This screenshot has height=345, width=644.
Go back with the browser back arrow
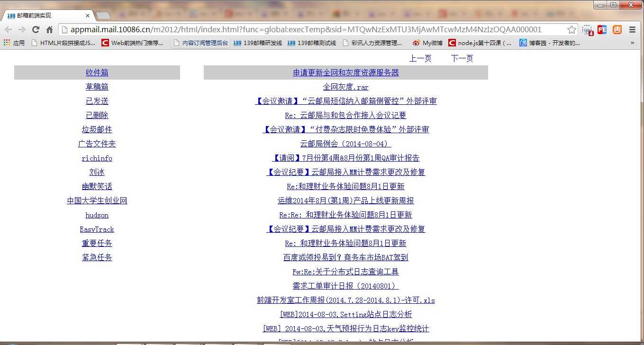[8, 29]
